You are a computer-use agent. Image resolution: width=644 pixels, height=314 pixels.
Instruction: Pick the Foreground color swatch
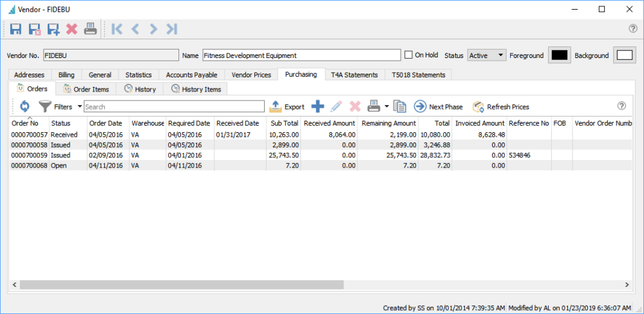[559, 55]
